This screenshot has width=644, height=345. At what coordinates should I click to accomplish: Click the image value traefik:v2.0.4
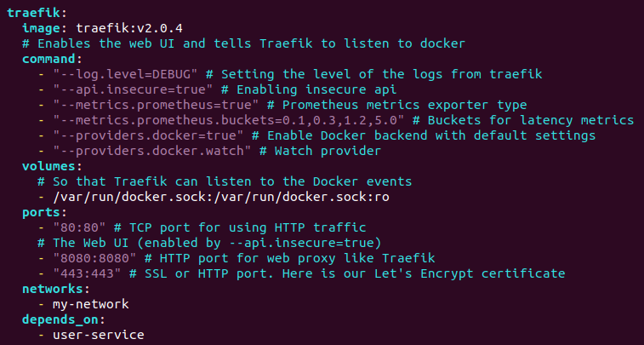tap(129, 28)
